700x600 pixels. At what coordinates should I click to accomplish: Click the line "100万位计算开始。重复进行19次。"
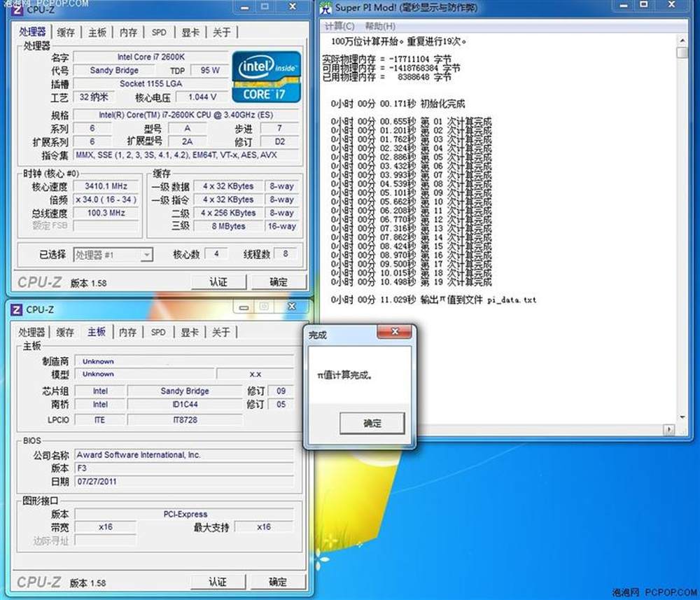(x=399, y=41)
